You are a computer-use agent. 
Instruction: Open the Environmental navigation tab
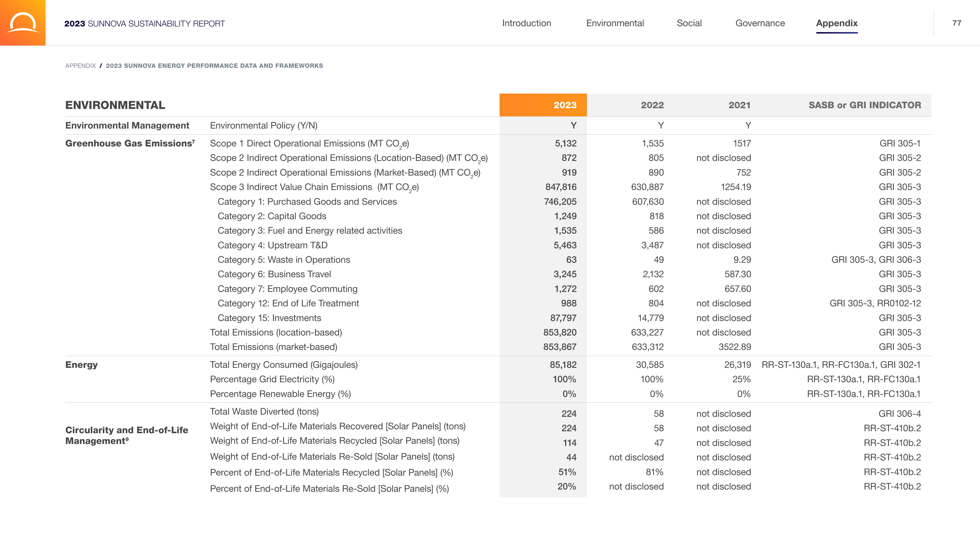(615, 23)
